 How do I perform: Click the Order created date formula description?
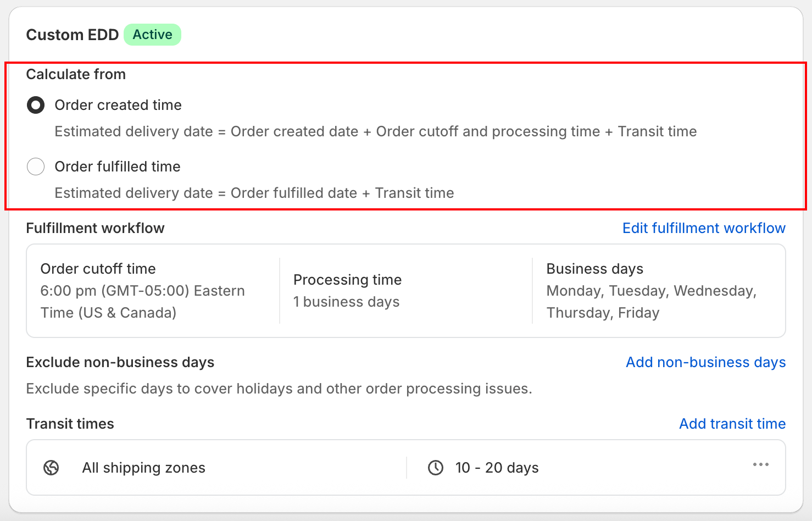(376, 131)
